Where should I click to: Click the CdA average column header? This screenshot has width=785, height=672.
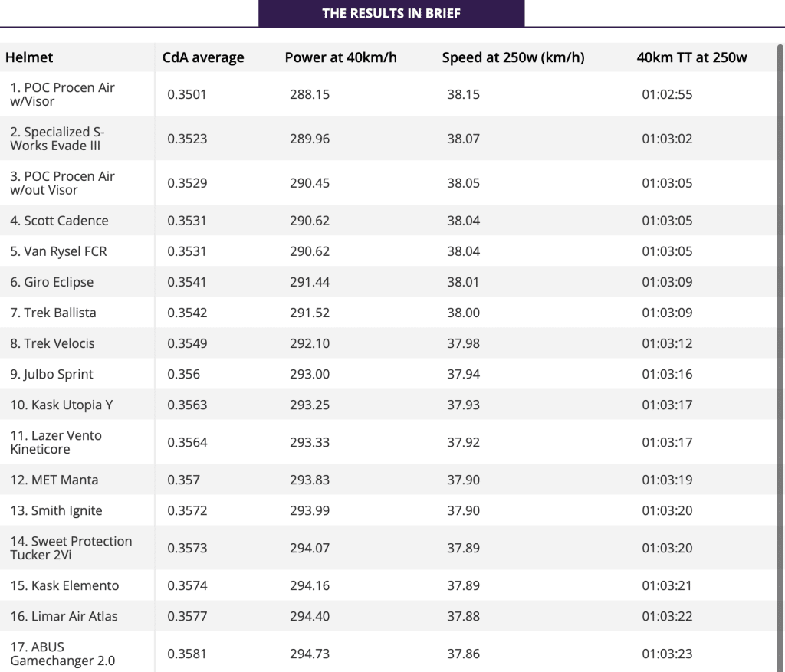pos(203,57)
